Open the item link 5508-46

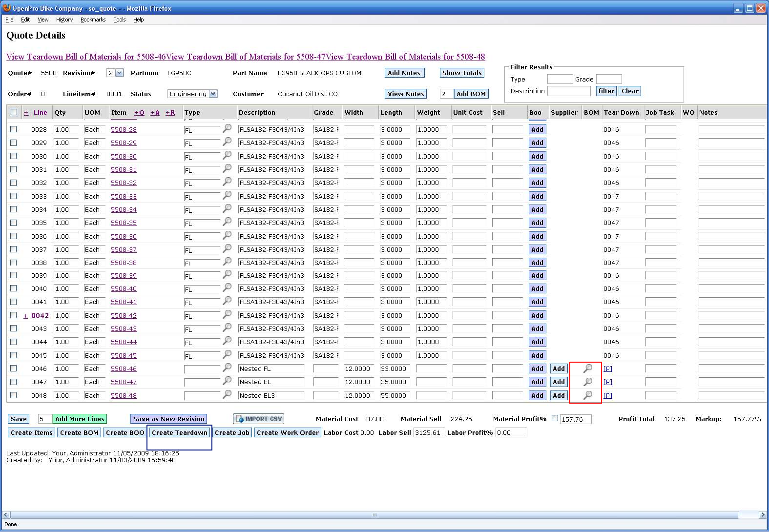click(124, 369)
